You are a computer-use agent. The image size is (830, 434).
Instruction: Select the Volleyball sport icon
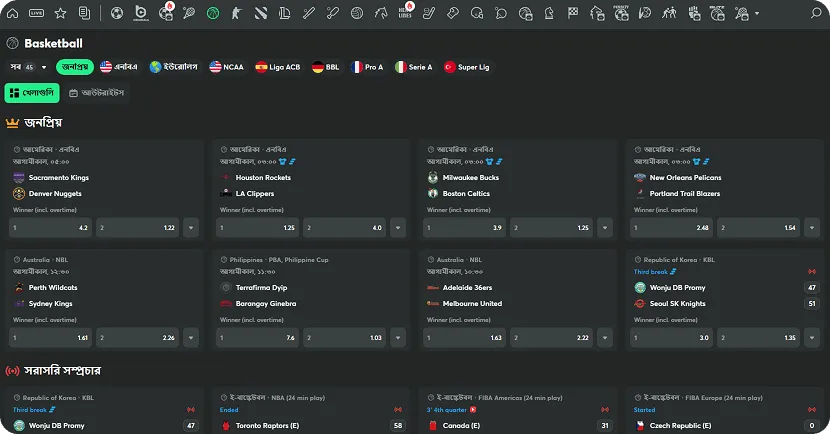(x=357, y=13)
